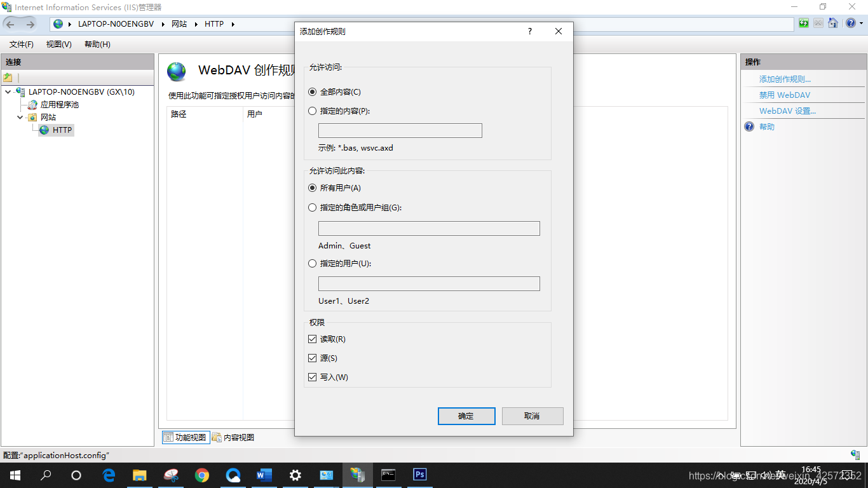Screen dimensions: 868x488
Task: Select the 所有用户(A) radio button
Action: 312,188
